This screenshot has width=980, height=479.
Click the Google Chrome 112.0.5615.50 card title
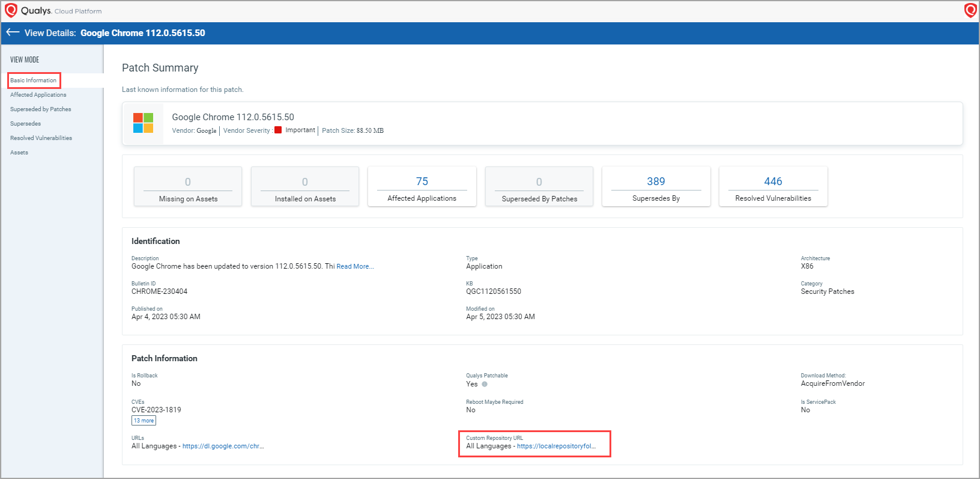coord(233,117)
